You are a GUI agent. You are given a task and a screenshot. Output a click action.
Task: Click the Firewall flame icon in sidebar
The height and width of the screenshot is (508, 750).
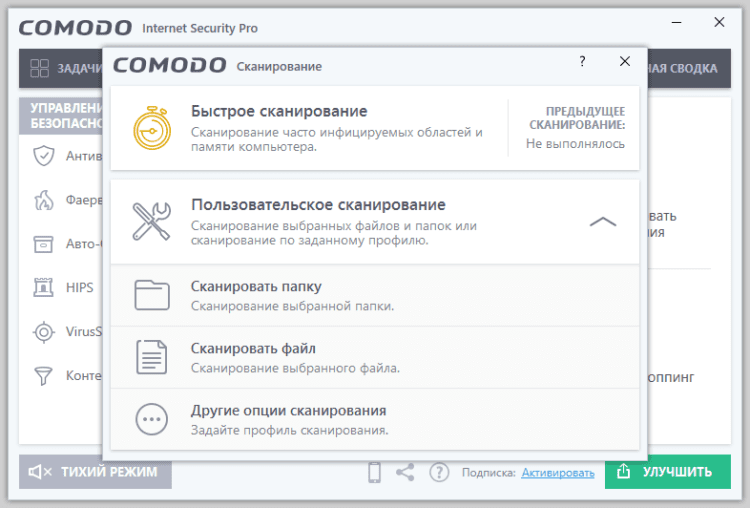44,200
